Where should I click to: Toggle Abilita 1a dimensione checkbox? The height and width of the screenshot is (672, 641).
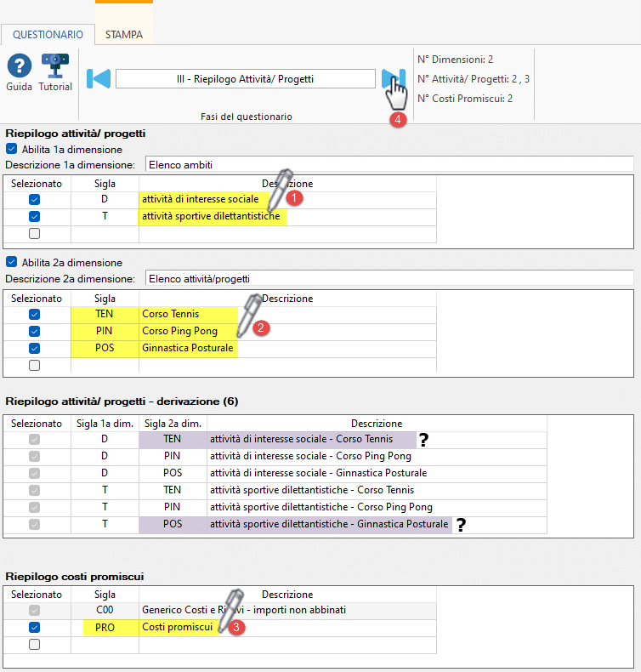(12, 149)
